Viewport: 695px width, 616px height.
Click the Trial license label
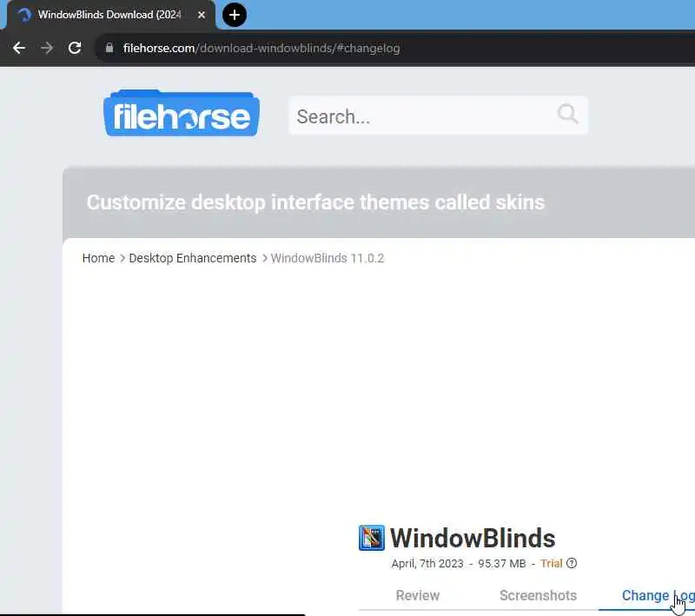(552, 563)
